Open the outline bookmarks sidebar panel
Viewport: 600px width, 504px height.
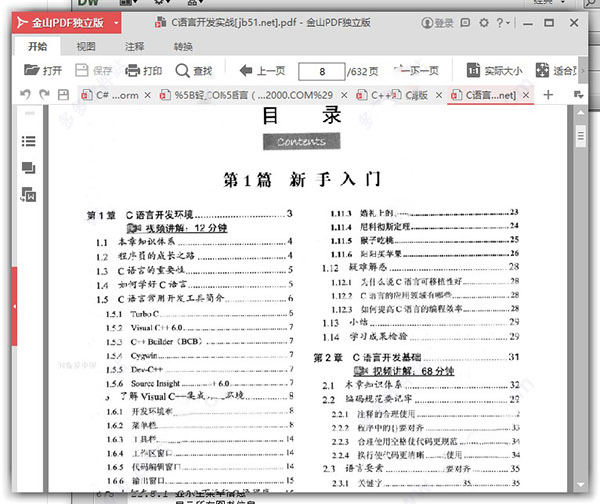(x=29, y=141)
